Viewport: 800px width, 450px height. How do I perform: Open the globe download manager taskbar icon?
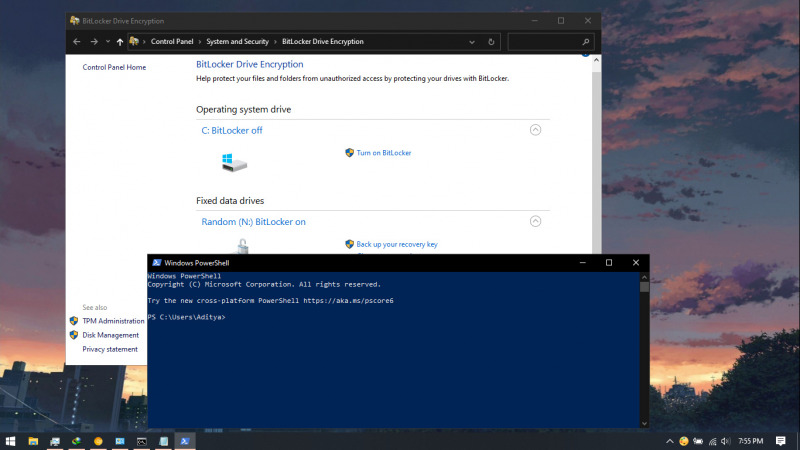(77, 441)
